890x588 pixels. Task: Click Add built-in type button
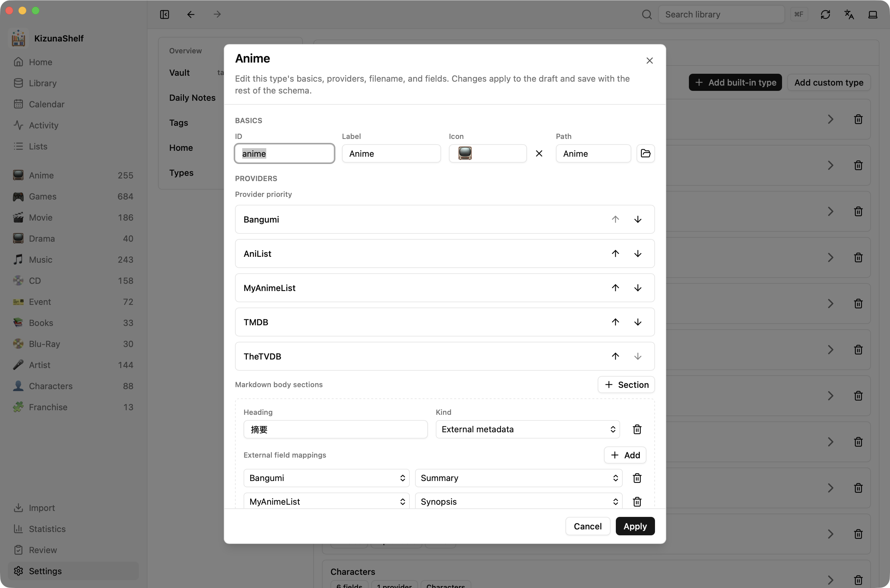pos(735,82)
